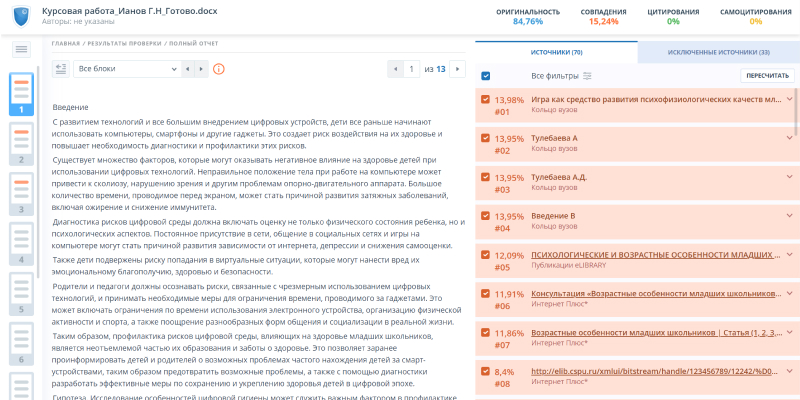800x400 pixels.
Task: Select page 3 thumbnail
Action: [x=21, y=194]
